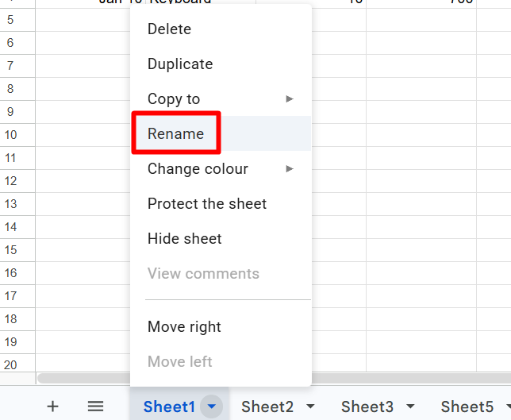Select Change colour menu entry
The height and width of the screenshot is (420, 511).
221,168
